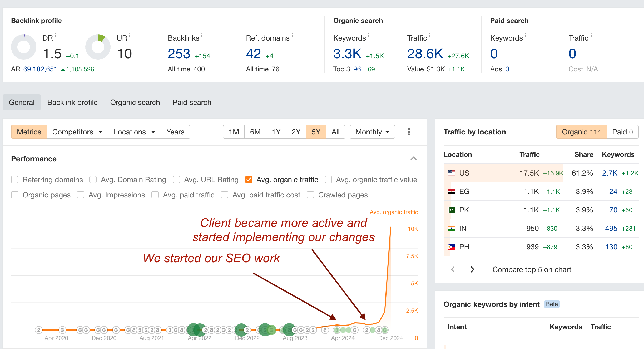
Task: Enable Avg. Impressions checkbox
Action: click(x=81, y=195)
